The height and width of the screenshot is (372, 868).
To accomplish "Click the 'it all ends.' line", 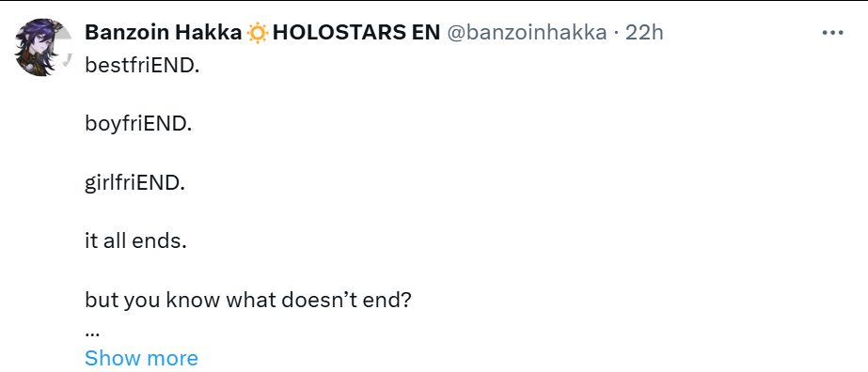I will [135, 241].
